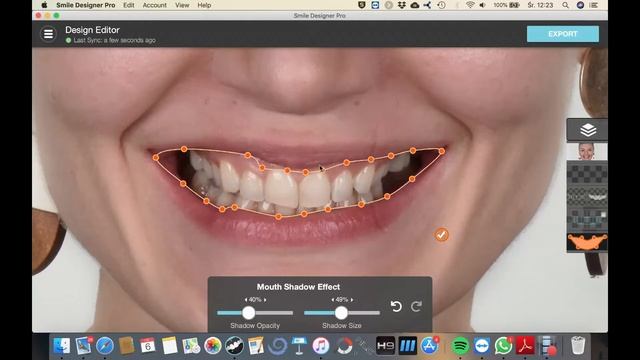Decrease Shadow Size with left arrow

click(333, 300)
